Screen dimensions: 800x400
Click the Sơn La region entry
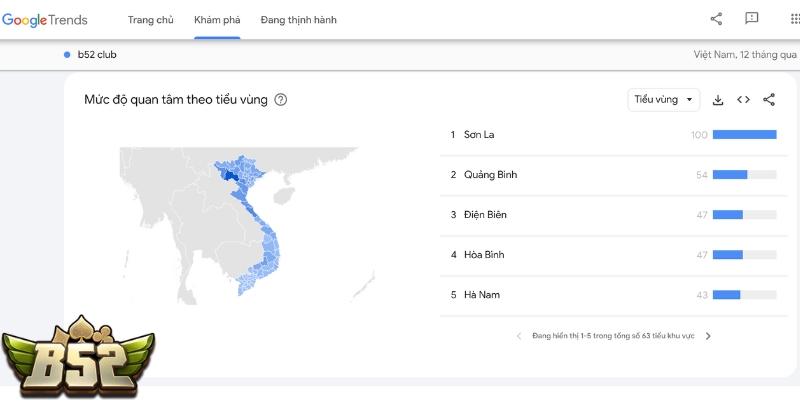click(x=482, y=135)
